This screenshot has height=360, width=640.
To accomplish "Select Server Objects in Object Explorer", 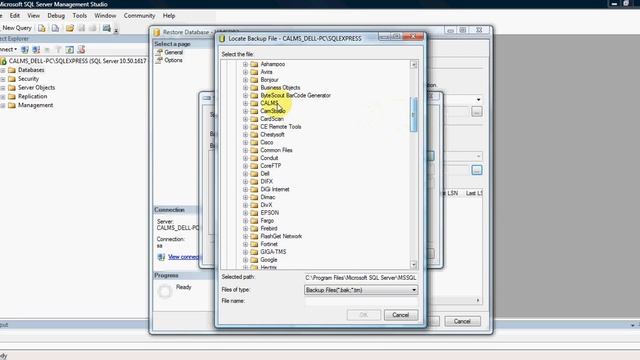I will click(36, 87).
